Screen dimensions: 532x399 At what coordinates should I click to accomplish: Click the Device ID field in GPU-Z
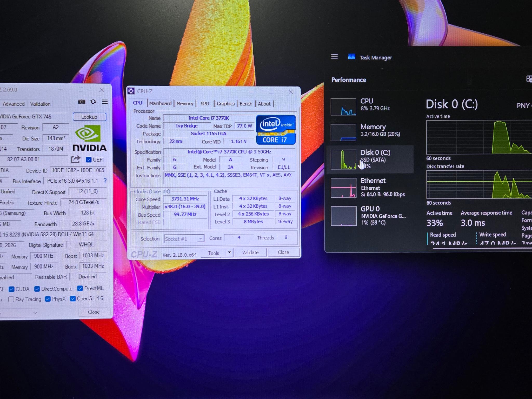coord(78,170)
